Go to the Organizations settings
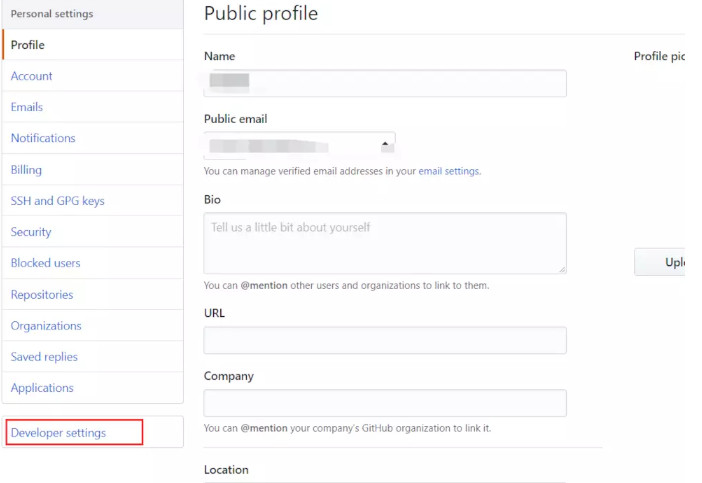The height and width of the screenshot is (483, 702). [46, 326]
